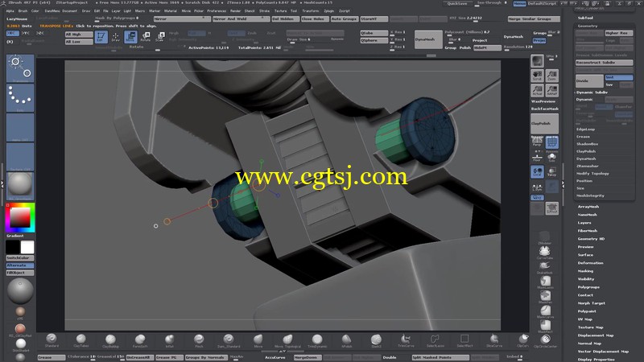This screenshot has height=362, width=644.
Task: Open the Transform menu
Action: (x=310, y=11)
